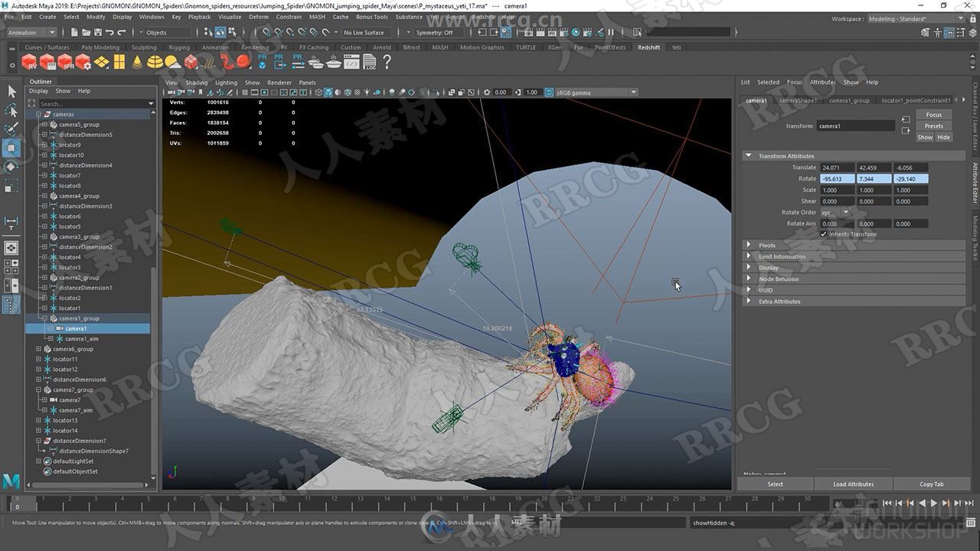Pause viewport rendering icon
This screenshot has height=551, width=980.
[x=610, y=32]
